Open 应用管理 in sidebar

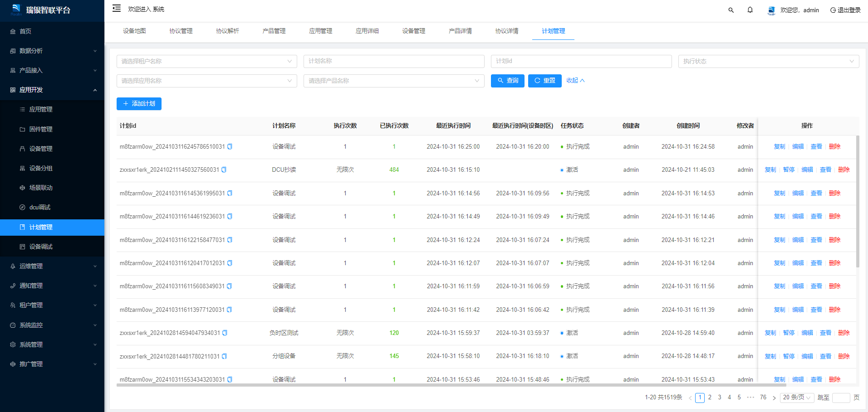[x=52, y=109]
